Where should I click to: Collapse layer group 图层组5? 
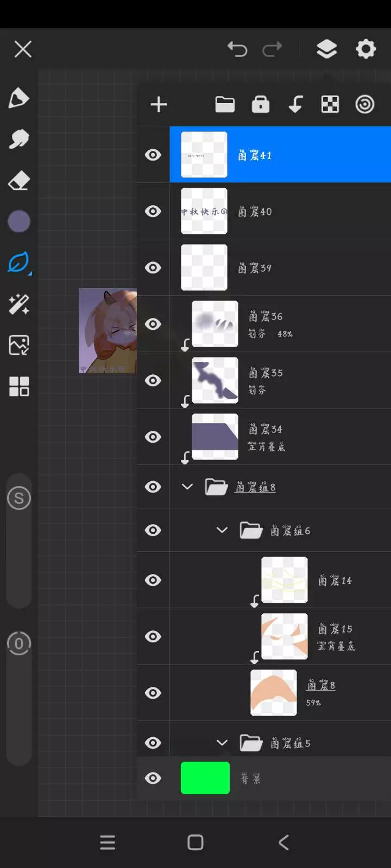[222, 743]
